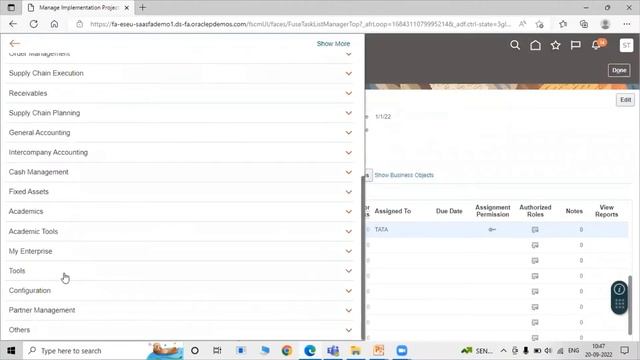Screen dimensions: 640x360
Task: Expand Supply Chain Execution section
Action: [x=349, y=73]
